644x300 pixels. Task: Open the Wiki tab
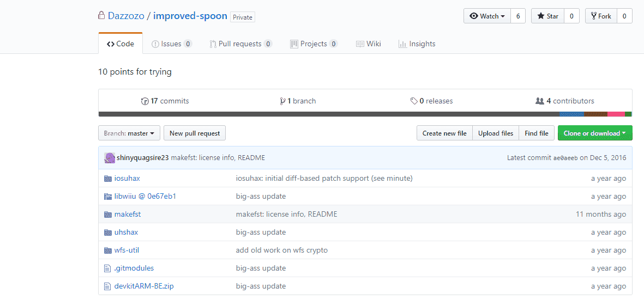(369, 44)
